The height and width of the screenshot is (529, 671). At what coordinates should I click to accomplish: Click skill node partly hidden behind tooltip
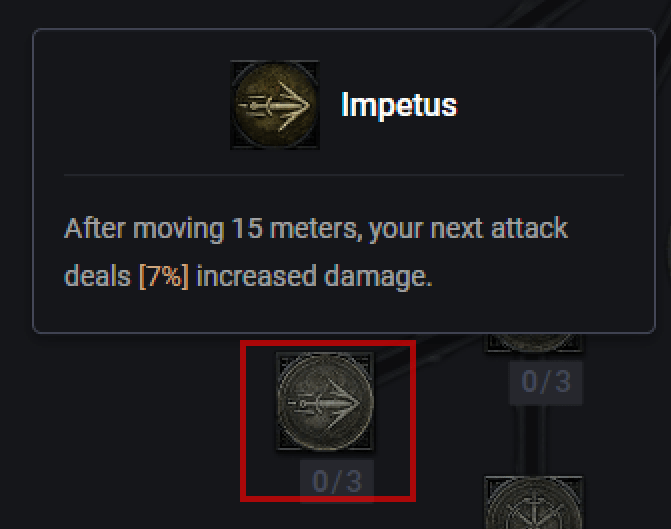(533, 342)
